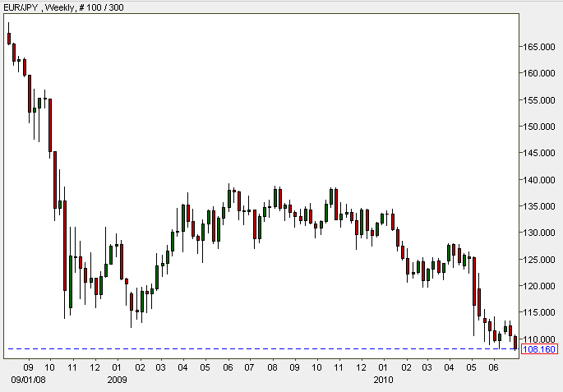Click the EUR/JPY Weekly chart title
This screenshot has width=563, height=392.
coord(63,7)
